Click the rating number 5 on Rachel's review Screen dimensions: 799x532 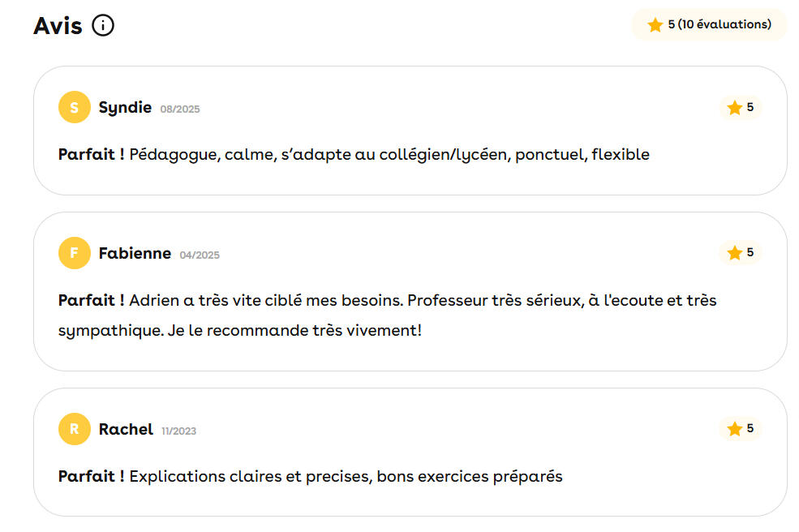[750, 428]
